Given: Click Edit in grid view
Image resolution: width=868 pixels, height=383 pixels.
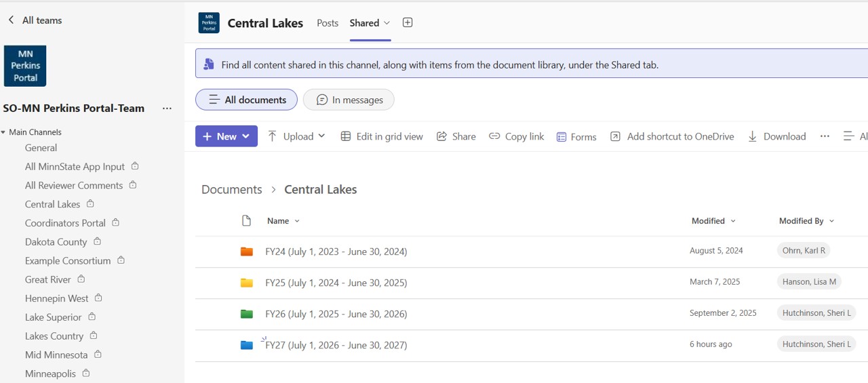Looking at the screenshot, I should coord(382,136).
